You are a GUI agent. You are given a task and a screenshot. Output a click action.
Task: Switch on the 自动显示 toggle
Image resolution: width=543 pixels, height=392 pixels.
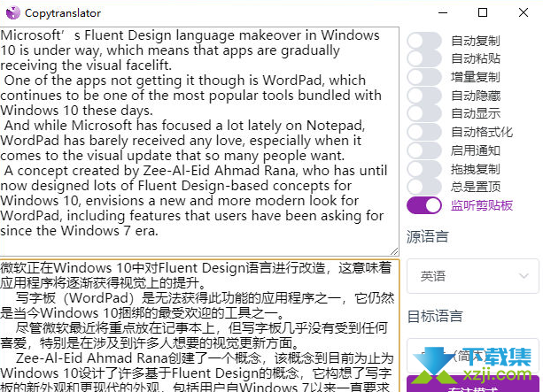(x=424, y=113)
